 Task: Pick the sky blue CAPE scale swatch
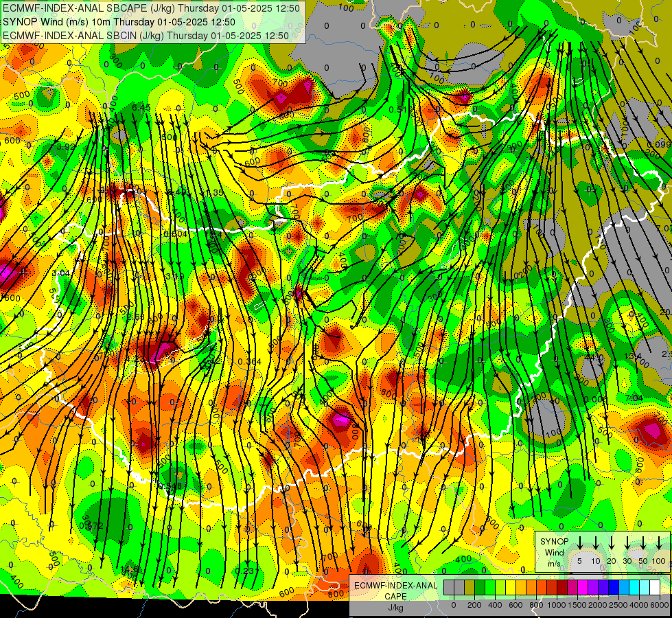623,588
